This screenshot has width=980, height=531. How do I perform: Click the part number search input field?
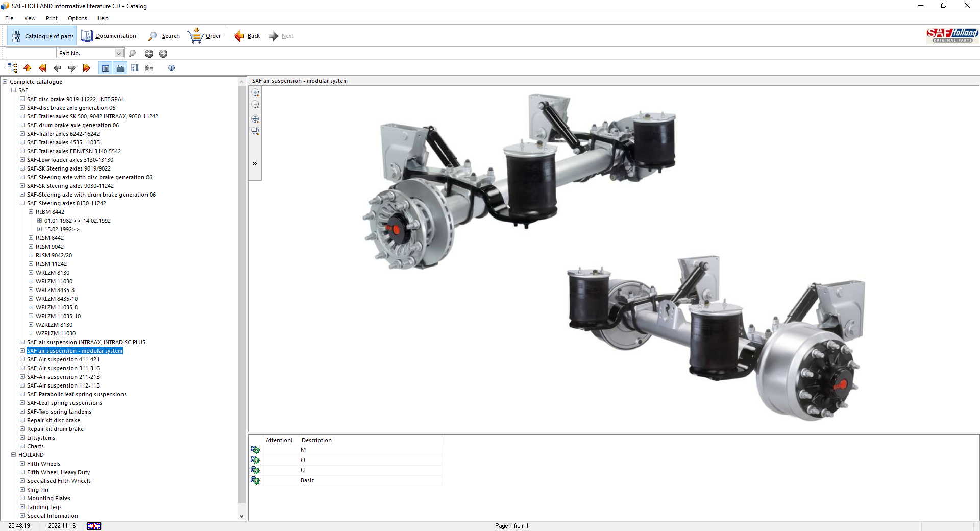click(x=31, y=53)
